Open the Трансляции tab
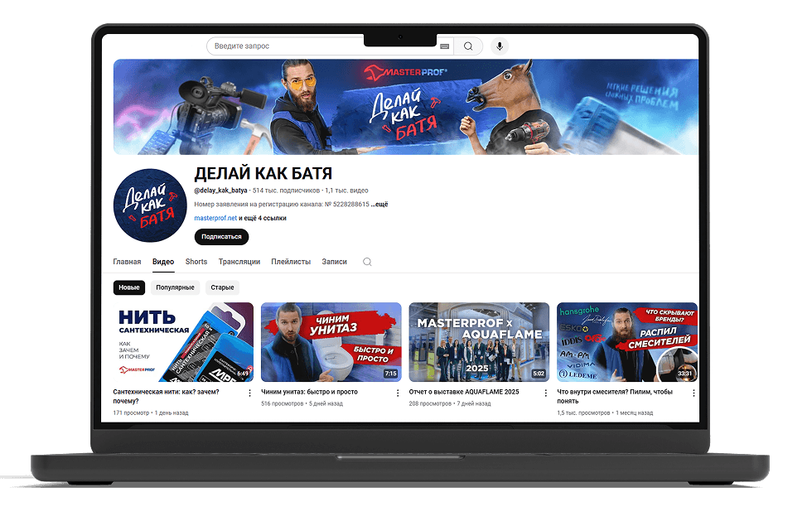Viewport: 812px width, 526px height. 239,262
